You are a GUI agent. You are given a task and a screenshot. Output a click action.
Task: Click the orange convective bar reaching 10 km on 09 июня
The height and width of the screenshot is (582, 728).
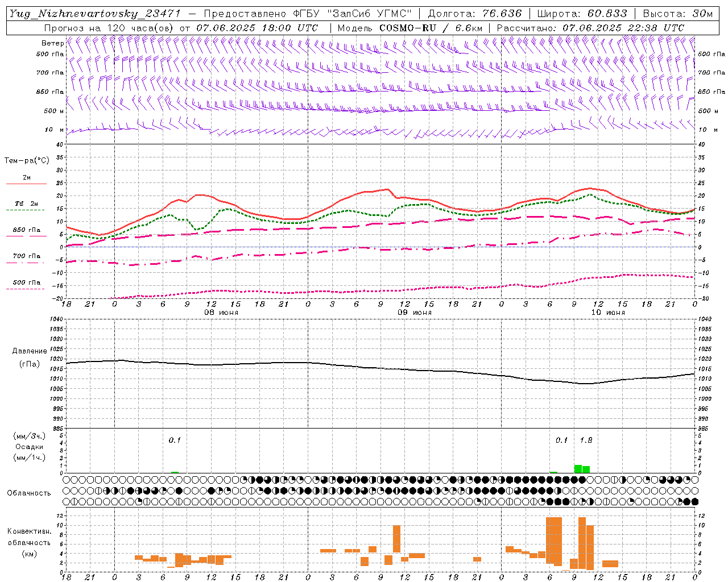point(396,538)
